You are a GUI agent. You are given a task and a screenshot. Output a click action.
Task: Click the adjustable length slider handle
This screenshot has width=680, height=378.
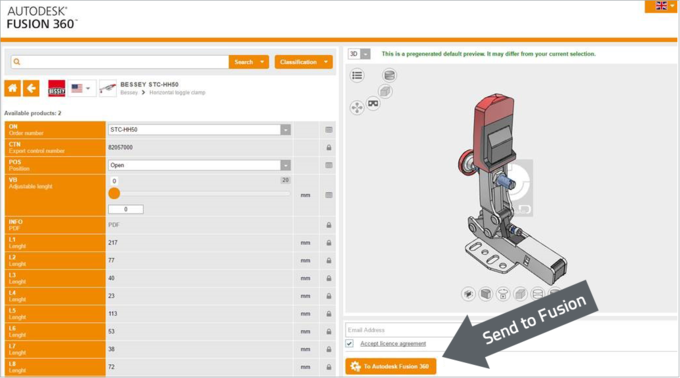114,194
